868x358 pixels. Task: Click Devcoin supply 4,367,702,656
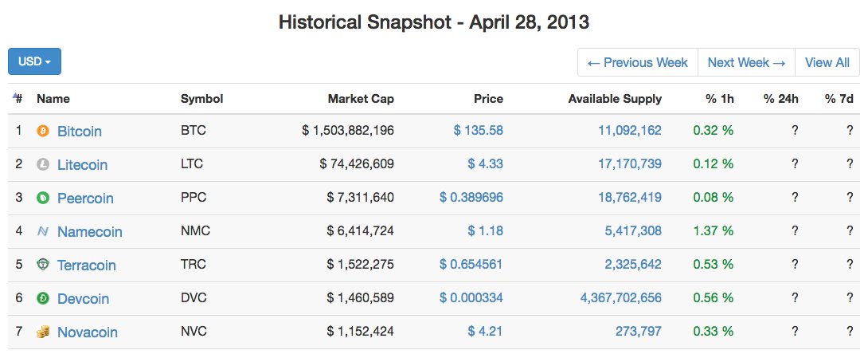[x=621, y=297]
